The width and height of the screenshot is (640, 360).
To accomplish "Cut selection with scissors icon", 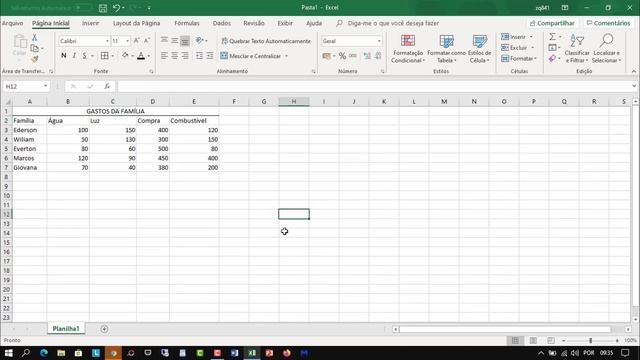I will click(35, 38).
